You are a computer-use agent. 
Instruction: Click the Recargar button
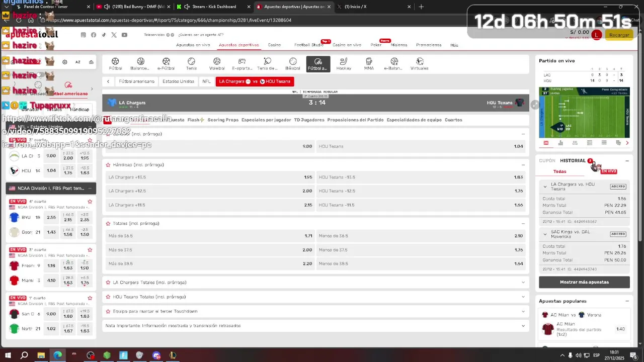[619, 35]
